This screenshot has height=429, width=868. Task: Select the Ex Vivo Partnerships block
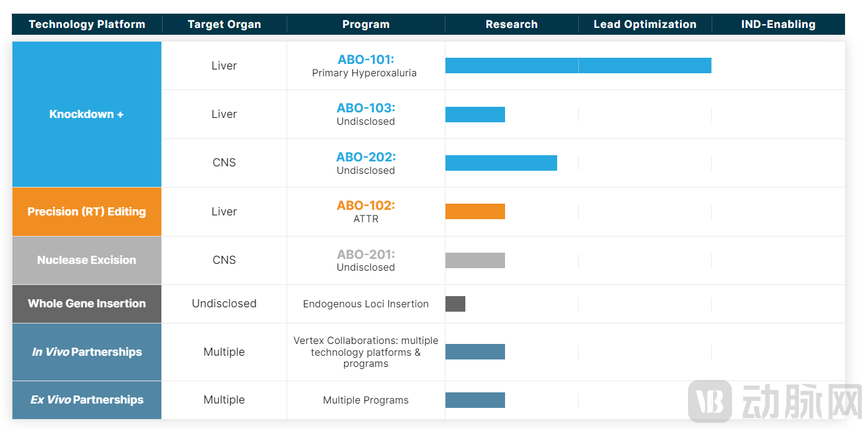click(87, 400)
